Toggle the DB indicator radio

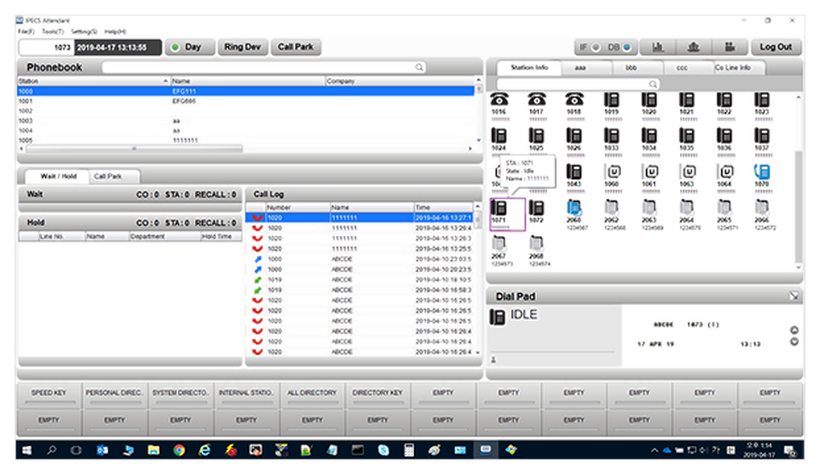[627, 47]
